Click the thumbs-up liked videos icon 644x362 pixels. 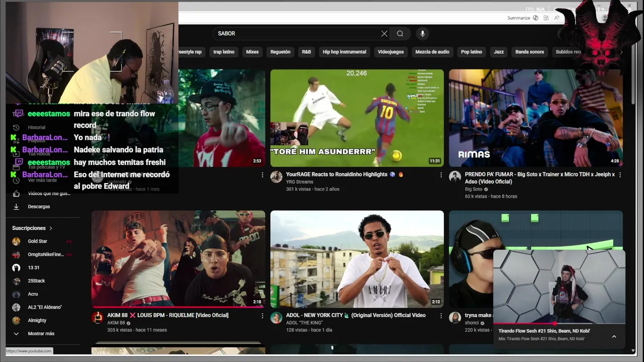16,194
